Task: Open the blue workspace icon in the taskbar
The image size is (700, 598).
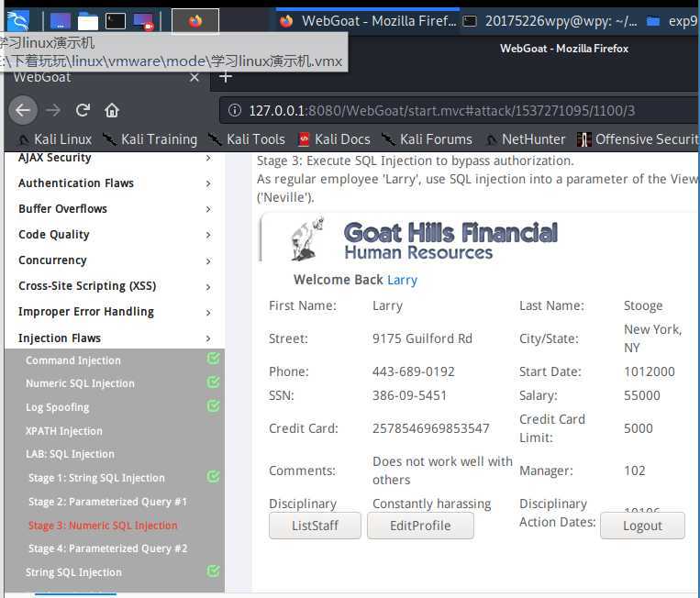Action: click(x=61, y=21)
